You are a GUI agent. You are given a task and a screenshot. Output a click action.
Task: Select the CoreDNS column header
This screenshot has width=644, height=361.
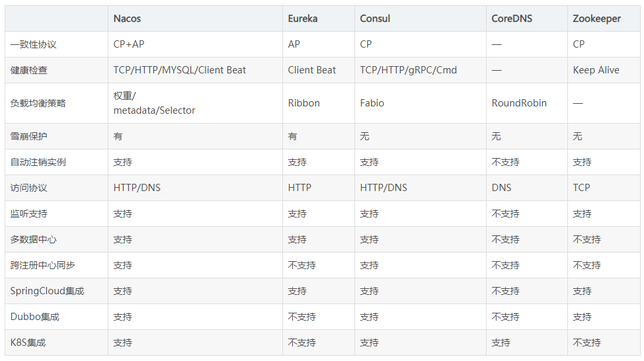[x=512, y=19]
